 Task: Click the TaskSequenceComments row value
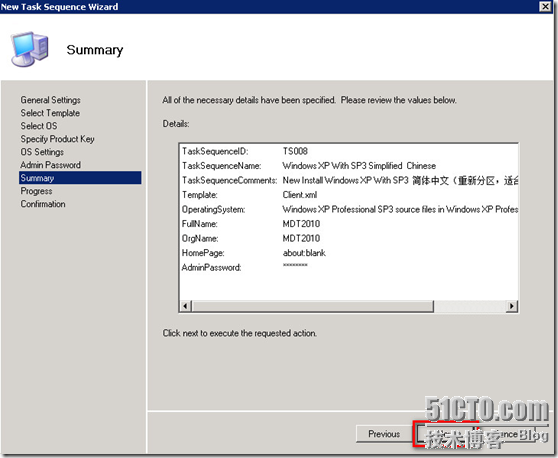(400, 180)
